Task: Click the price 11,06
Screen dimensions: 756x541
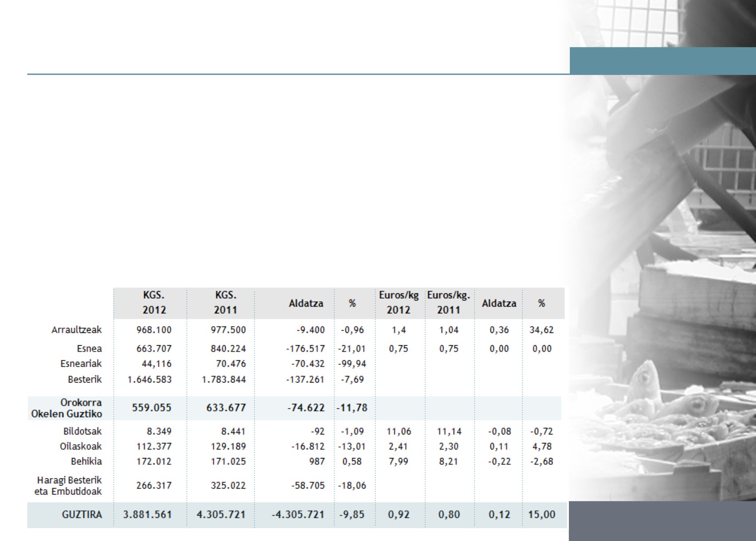Action: [399, 431]
